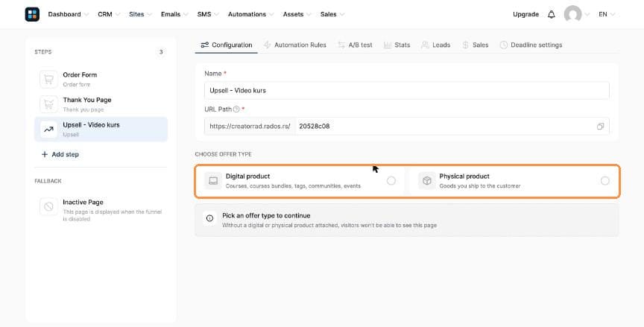This screenshot has height=327, width=644.
Task: Expand the avatar account chevron
Action: [587, 14]
